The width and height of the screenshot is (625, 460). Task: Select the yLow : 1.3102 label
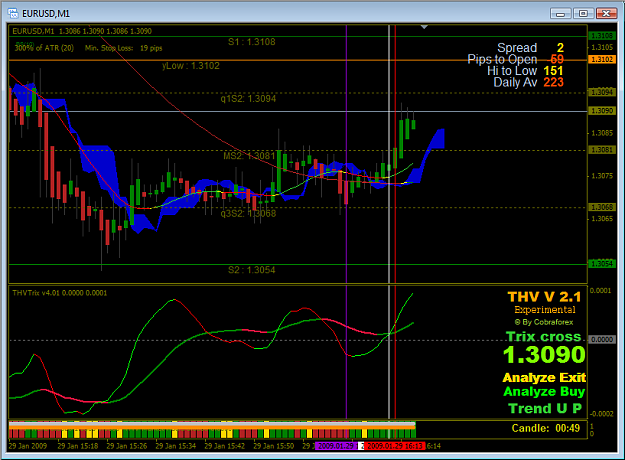coord(191,66)
